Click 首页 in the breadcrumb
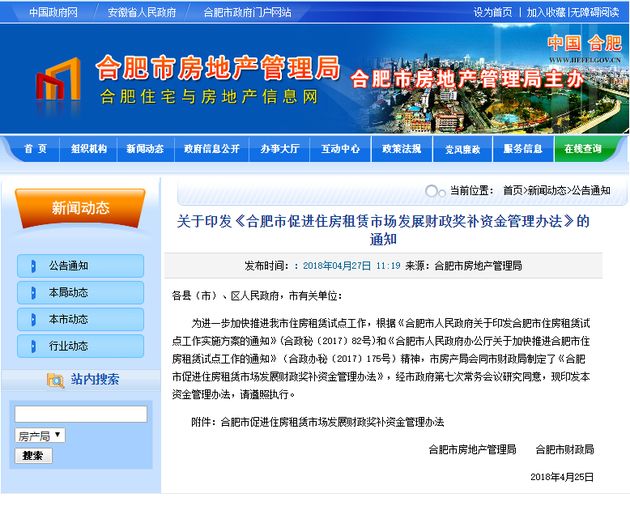Image resolution: width=630 pixels, height=506 pixels. 513,191
